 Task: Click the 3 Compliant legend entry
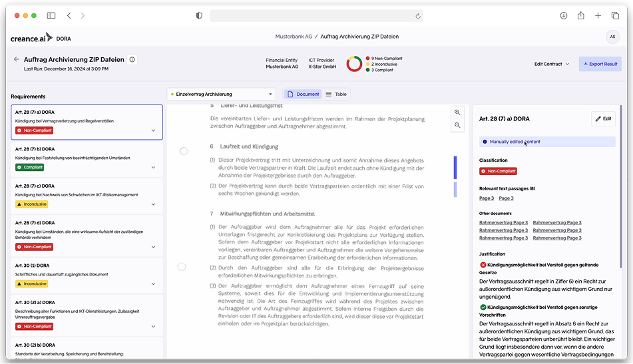pos(379,70)
